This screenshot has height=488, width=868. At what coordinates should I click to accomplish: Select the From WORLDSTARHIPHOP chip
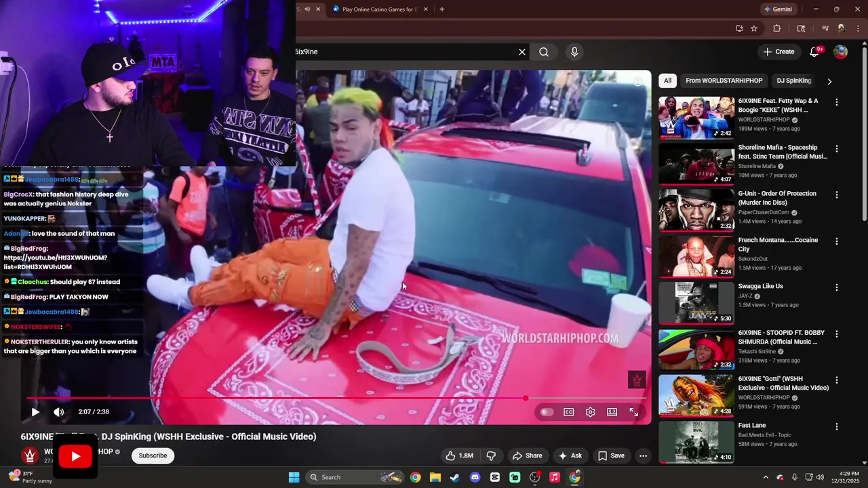coord(724,81)
